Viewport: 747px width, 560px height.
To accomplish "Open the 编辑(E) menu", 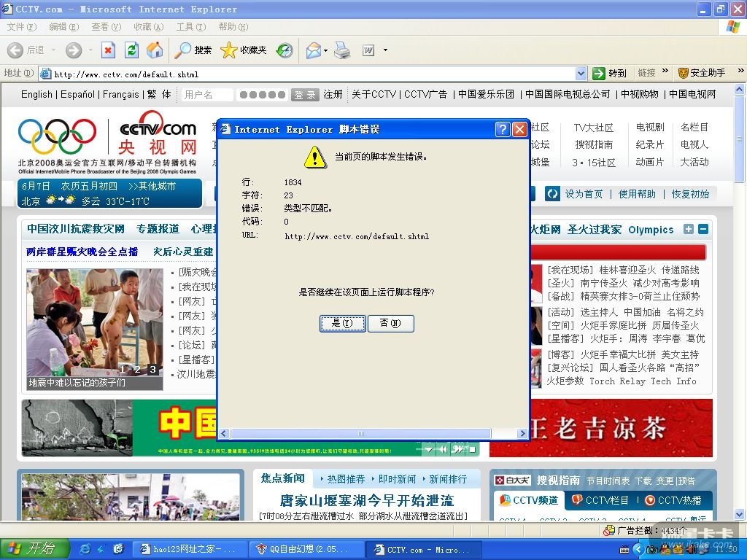I will coord(64,27).
